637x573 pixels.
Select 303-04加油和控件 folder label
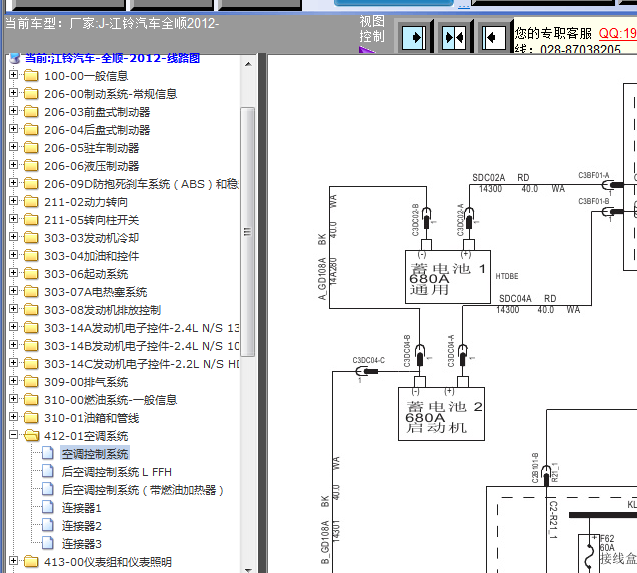pyautogui.click(x=91, y=256)
